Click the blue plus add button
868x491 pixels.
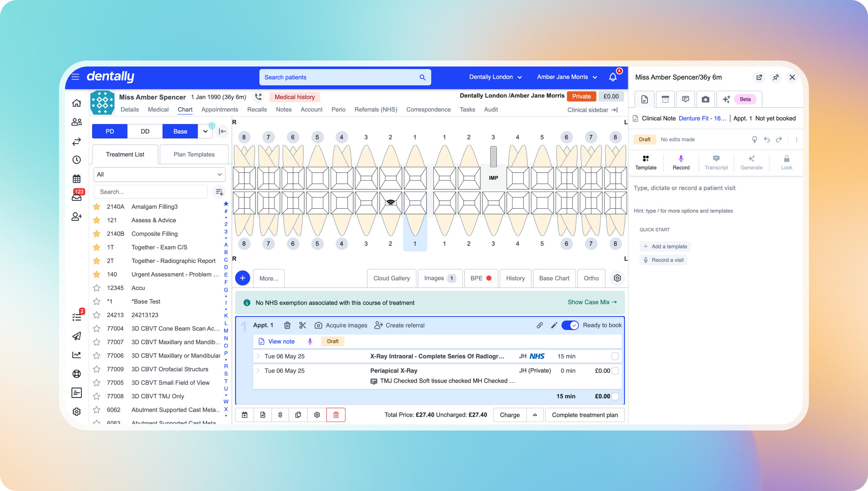tap(242, 278)
